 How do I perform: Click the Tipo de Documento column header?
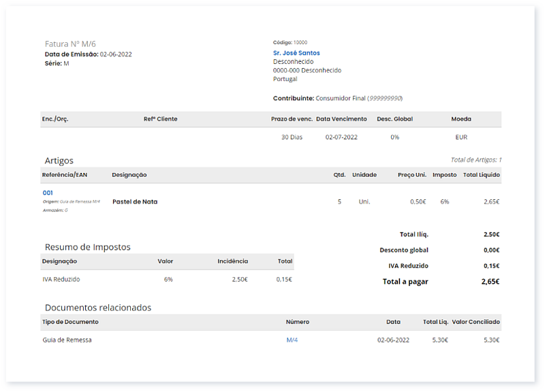coord(70,322)
